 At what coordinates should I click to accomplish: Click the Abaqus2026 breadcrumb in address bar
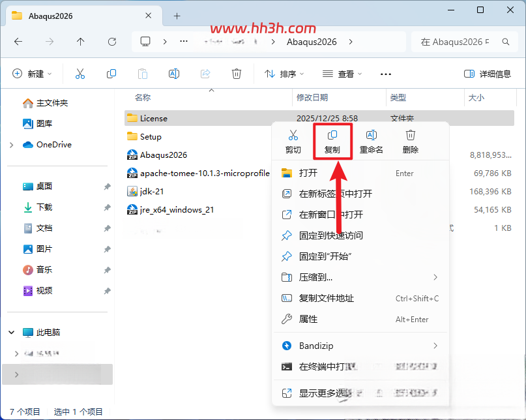[x=312, y=42]
